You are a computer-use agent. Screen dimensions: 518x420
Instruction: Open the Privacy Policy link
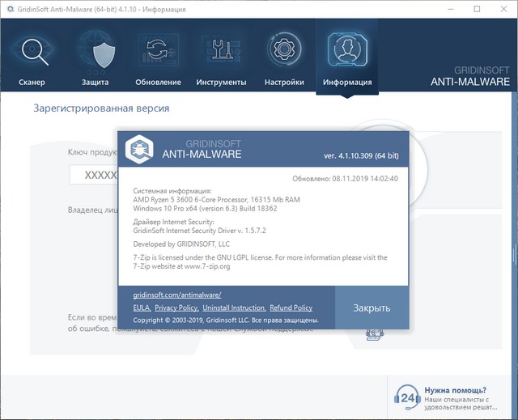tap(176, 308)
